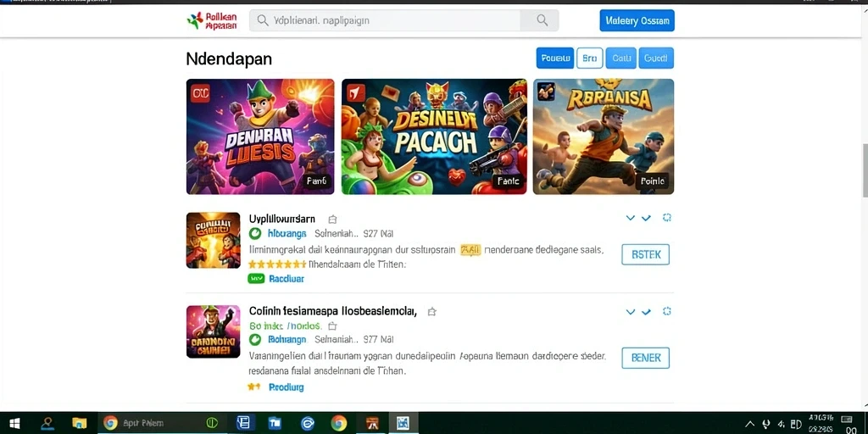Click the photo app icon in the taskbar
The height and width of the screenshot is (434, 868).
(403, 424)
